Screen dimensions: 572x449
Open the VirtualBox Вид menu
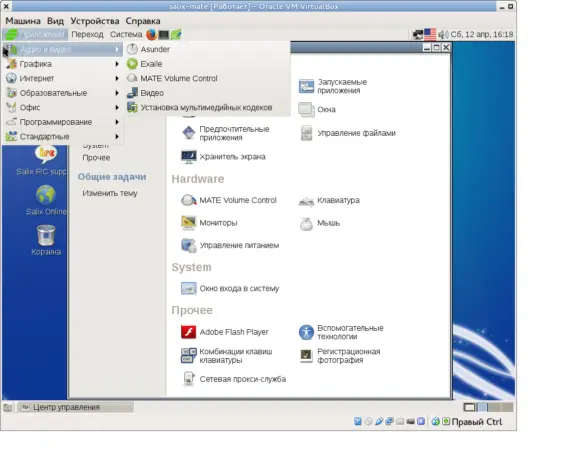55,21
